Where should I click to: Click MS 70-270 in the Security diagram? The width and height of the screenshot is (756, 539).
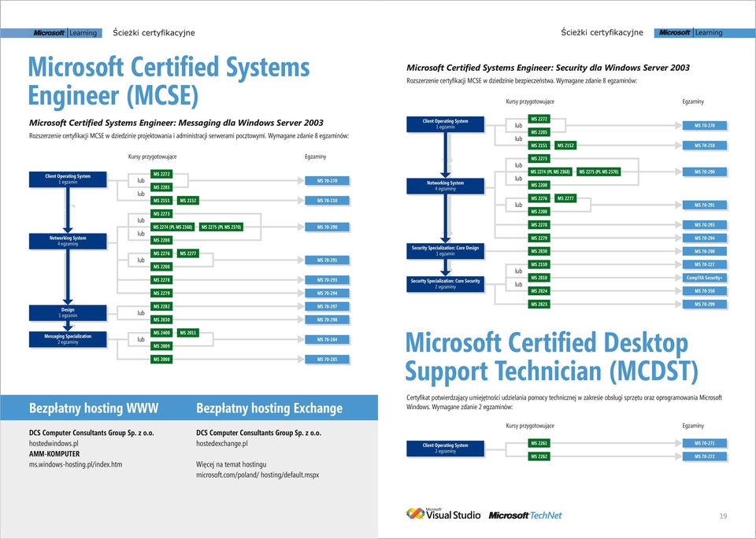pos(704,126)
